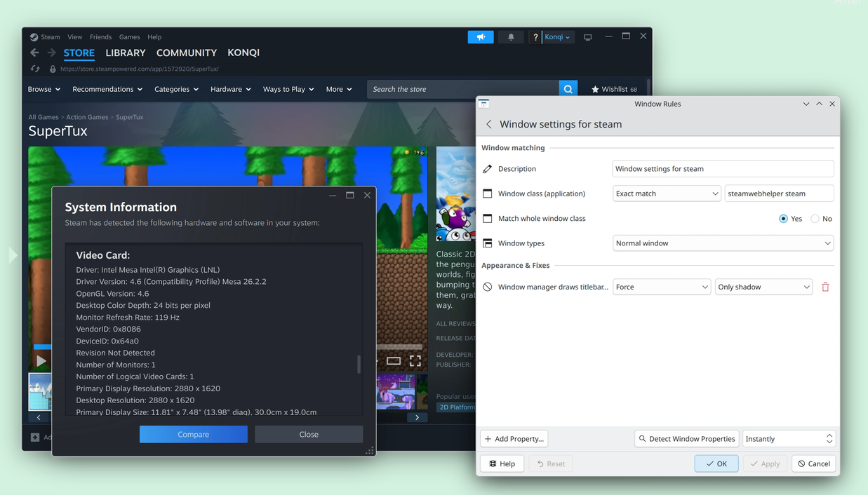
Task: Open the Games menu
Action: coord(129,37)
